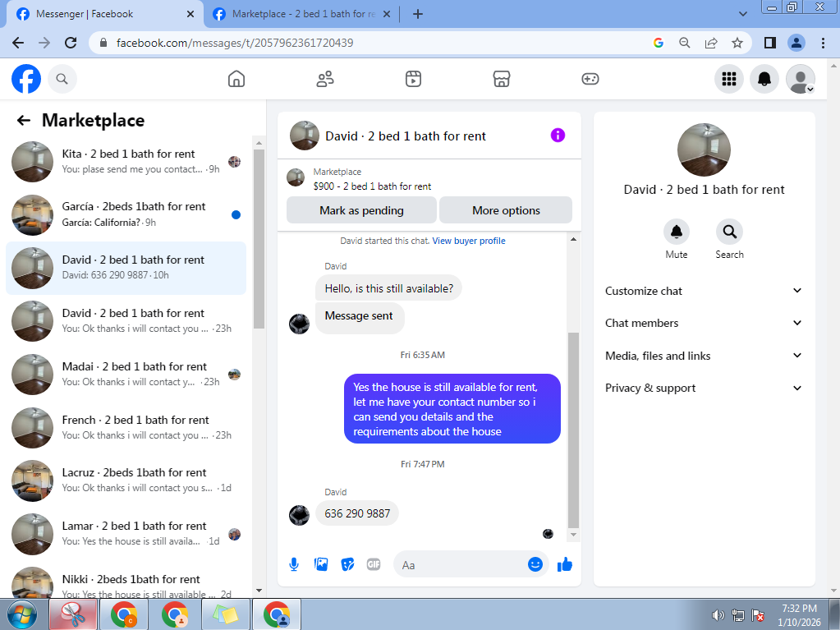Viewport: 840px width, 630px height.
Task: Click the volume speaker tray icon
Action: coord(718,615)
